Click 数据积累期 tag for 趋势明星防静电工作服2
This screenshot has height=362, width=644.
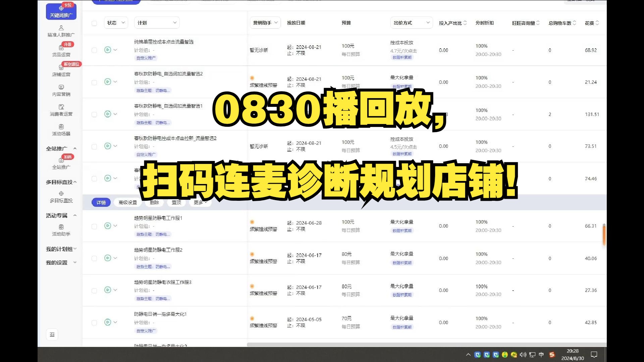click(x=402, y=263)
